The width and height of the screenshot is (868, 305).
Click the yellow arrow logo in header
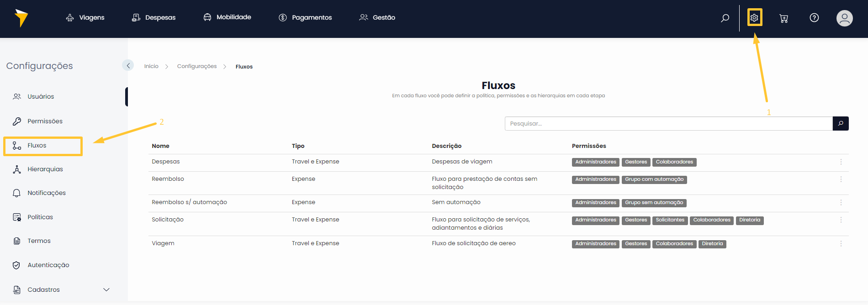[21, 18]
